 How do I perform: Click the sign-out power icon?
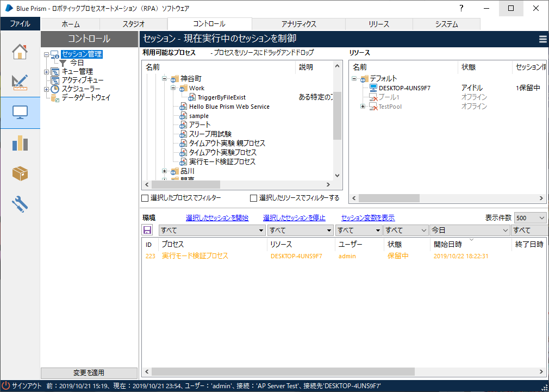6,385
